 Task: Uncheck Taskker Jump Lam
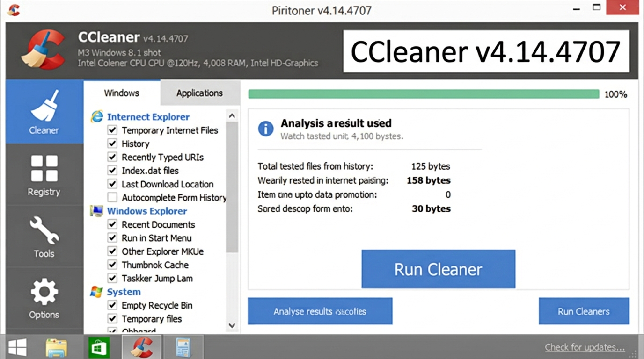pyautogui.click(x=112, y=278)
